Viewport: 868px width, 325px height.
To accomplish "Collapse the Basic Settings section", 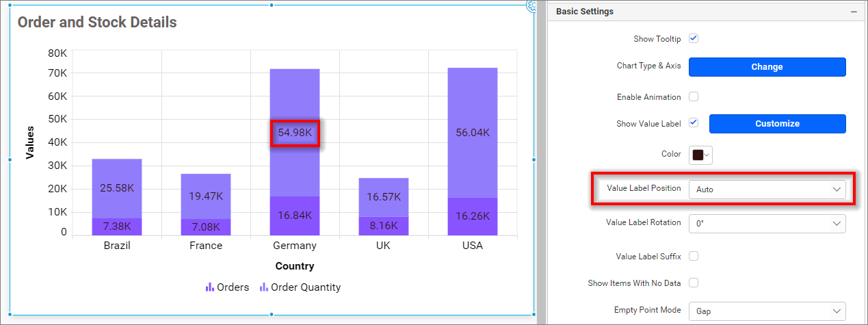I will point(853,12).
